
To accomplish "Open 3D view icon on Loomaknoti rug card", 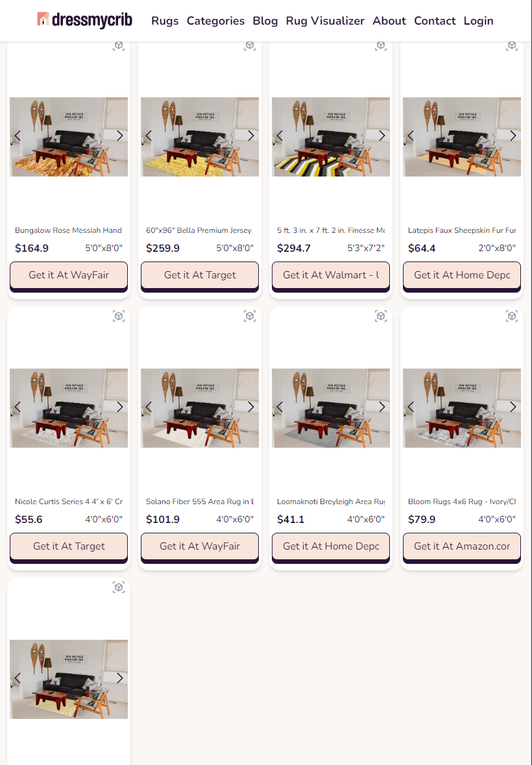I will pyautogui.click(x=381, y=316).
